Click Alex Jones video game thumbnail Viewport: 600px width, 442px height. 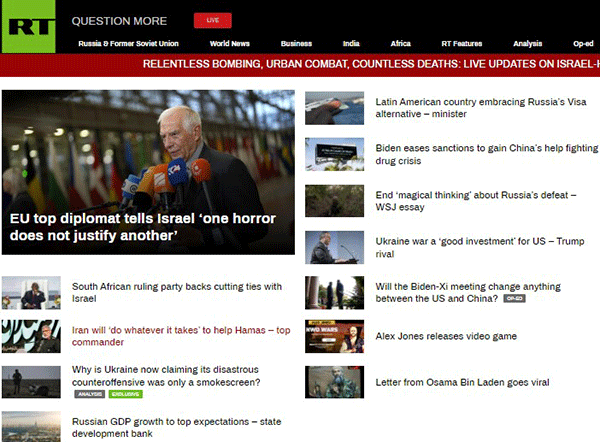tap(334, 336)
